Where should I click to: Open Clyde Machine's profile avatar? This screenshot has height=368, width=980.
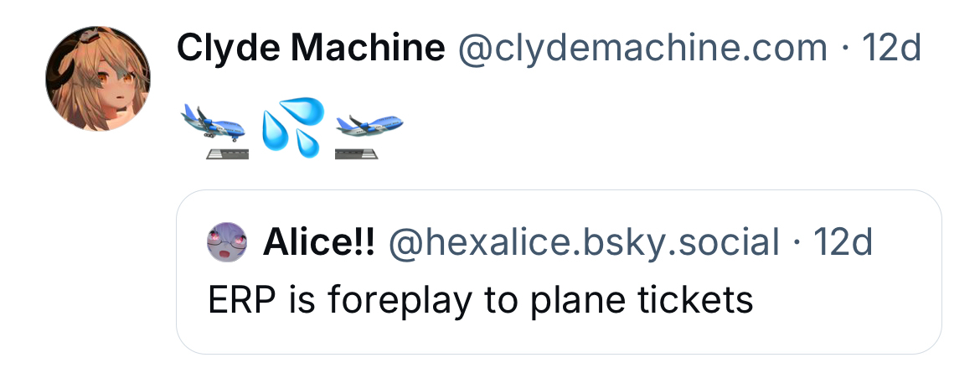click(98, 79)
